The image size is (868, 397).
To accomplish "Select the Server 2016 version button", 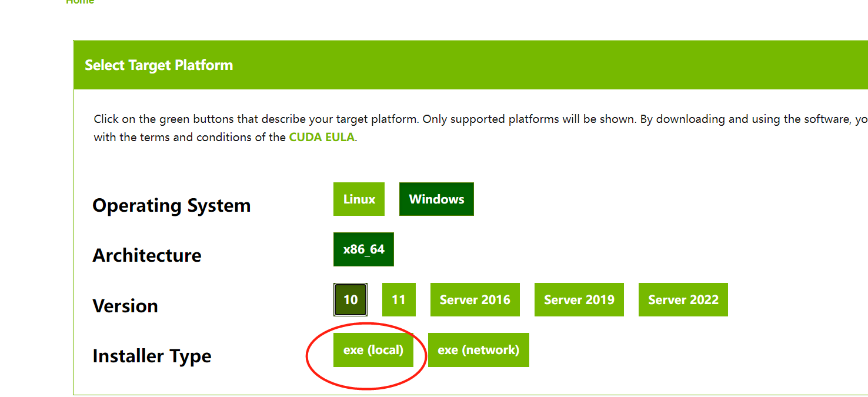I will (x=475, y=300).
